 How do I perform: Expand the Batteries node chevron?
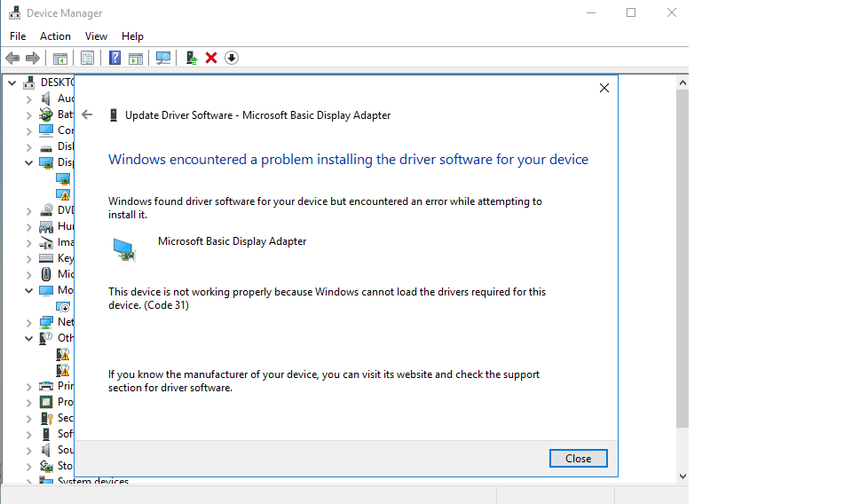pos(28,115)
